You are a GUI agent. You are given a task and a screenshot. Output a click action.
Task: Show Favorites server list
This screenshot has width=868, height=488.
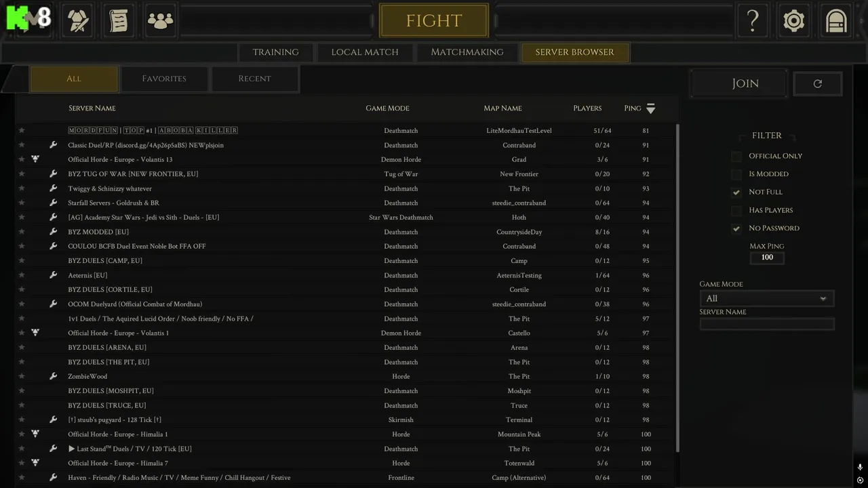click(164, 79)
